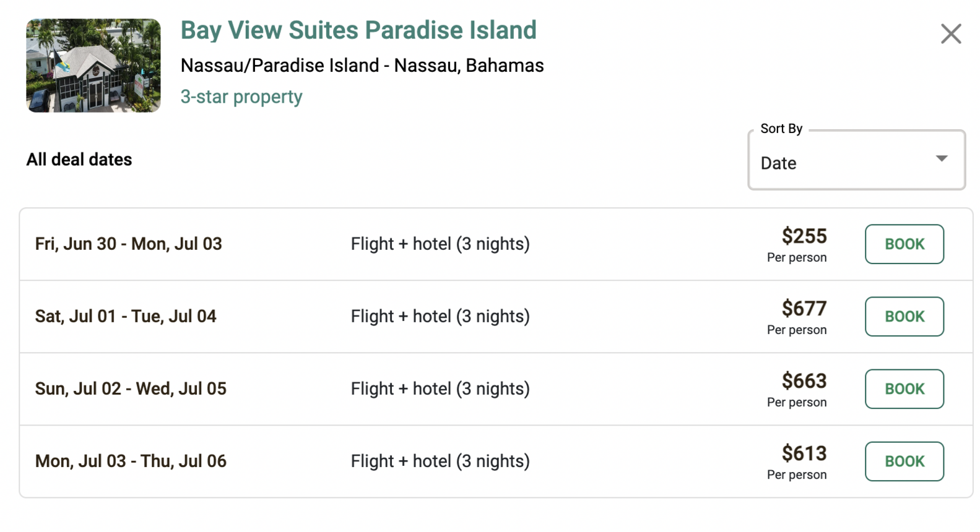View the 3-star property details

coord(241,97)
